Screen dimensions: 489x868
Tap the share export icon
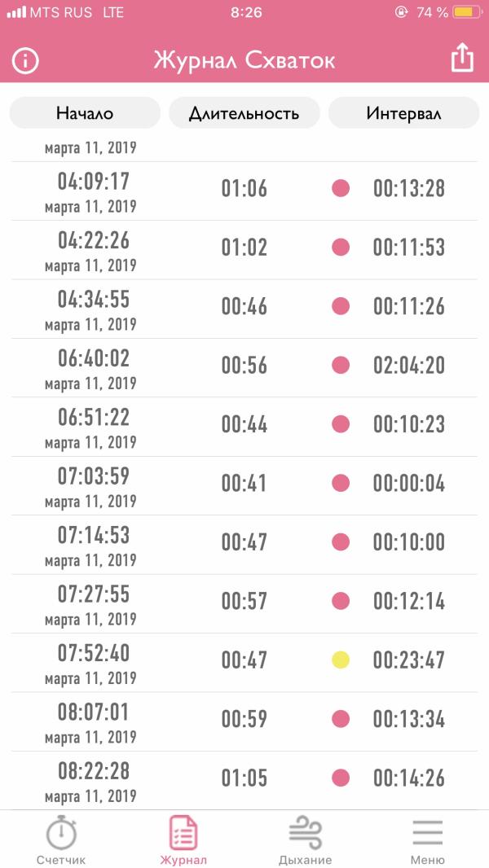(461, 59)
